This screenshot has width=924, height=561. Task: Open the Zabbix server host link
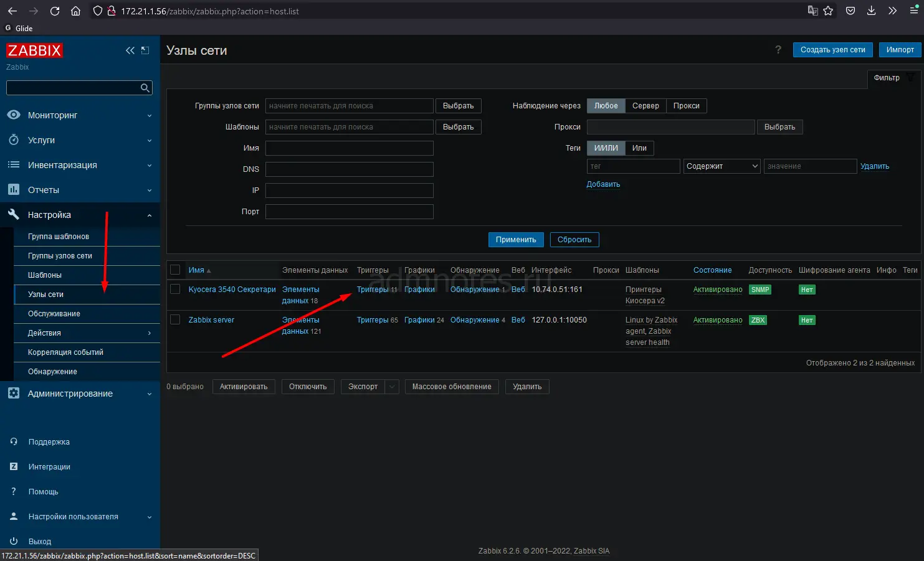pyautogui.click(x=211, y=320)
